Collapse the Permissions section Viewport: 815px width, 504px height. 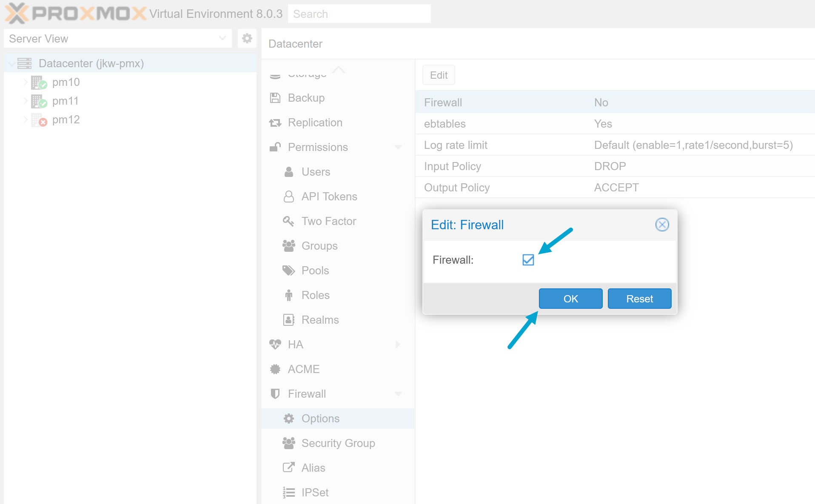[398, 147]
